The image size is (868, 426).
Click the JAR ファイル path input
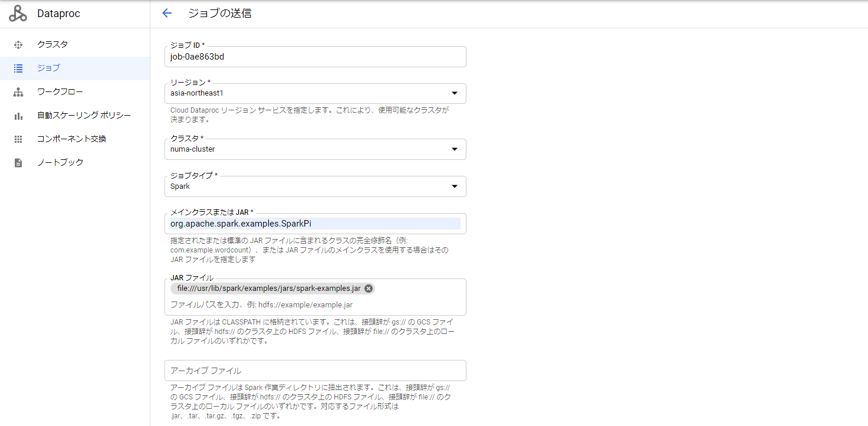[x=315, y=305]
